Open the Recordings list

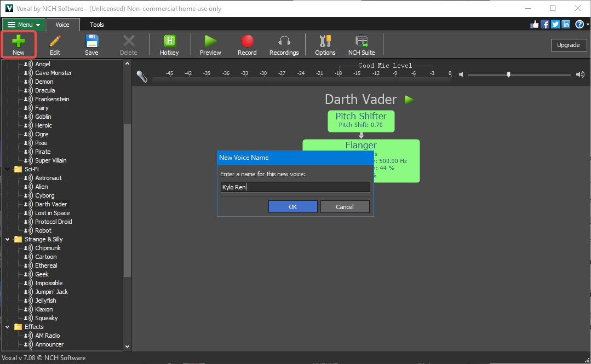coord(284,44)
